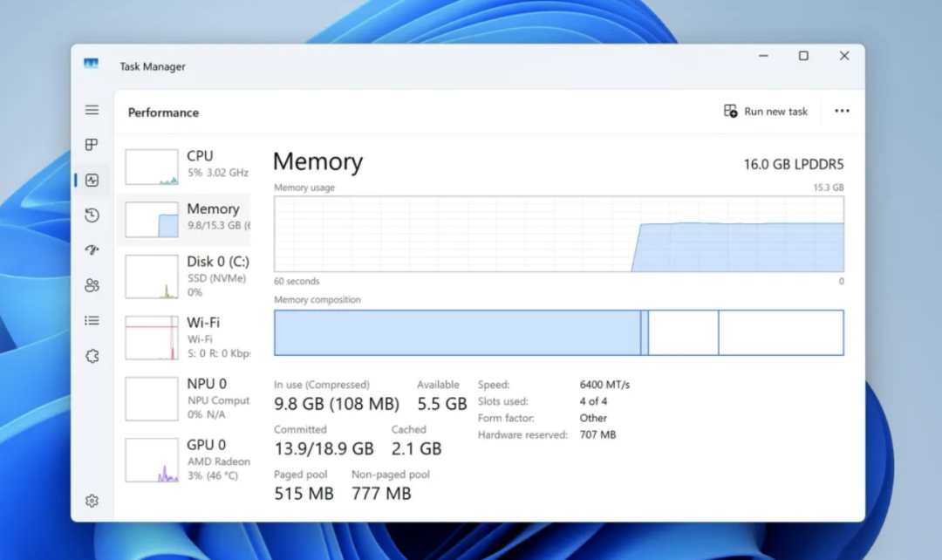Click the Form factor value Other
Screen dimensions: 942x560
point(593,418)
